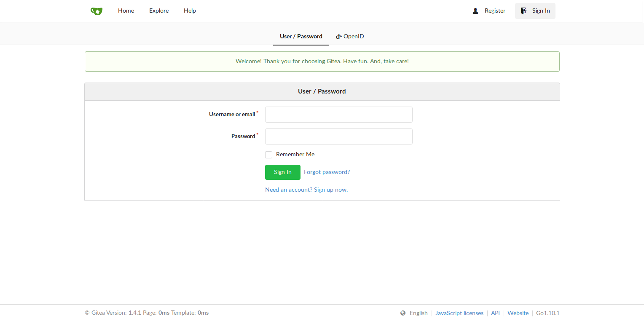Switch to the OpenID tab
The image size is (644, 321).
pyautogui.click(x=350, y=37)
